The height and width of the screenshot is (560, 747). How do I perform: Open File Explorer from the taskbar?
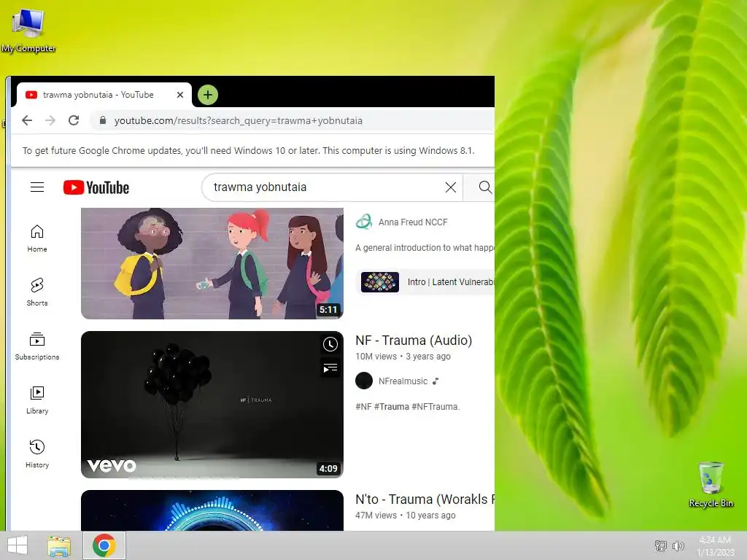click(59, 545)
